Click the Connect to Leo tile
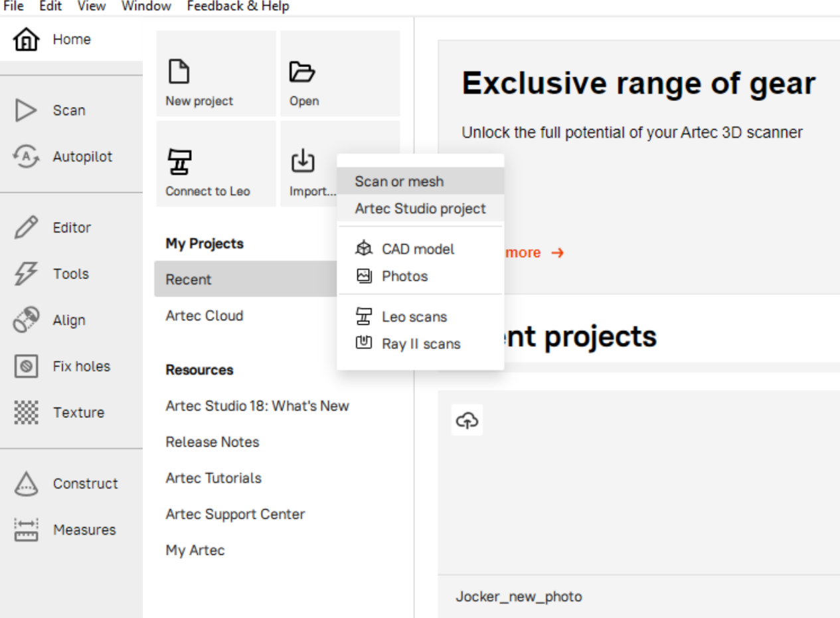 (216, 164)
